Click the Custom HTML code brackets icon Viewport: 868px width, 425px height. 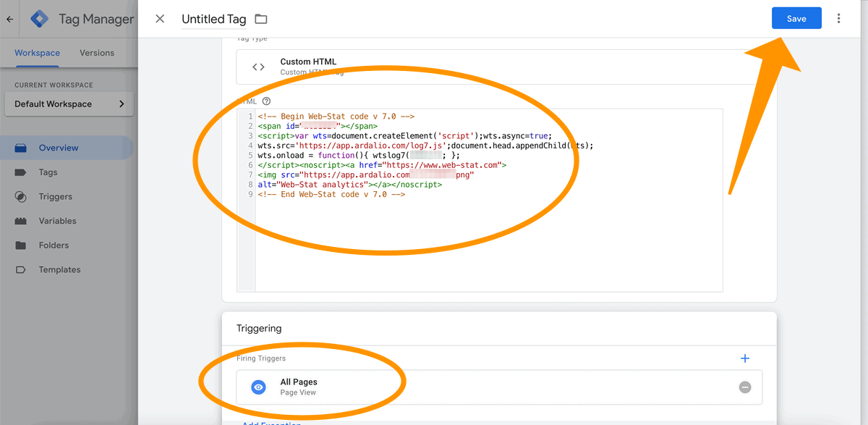point(258,67)
